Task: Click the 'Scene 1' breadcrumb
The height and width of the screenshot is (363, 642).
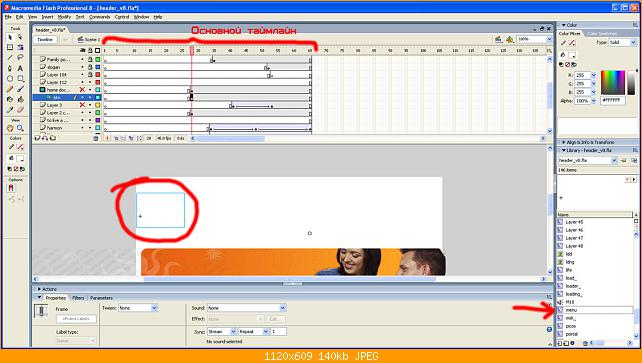Action: click(89, 39)
